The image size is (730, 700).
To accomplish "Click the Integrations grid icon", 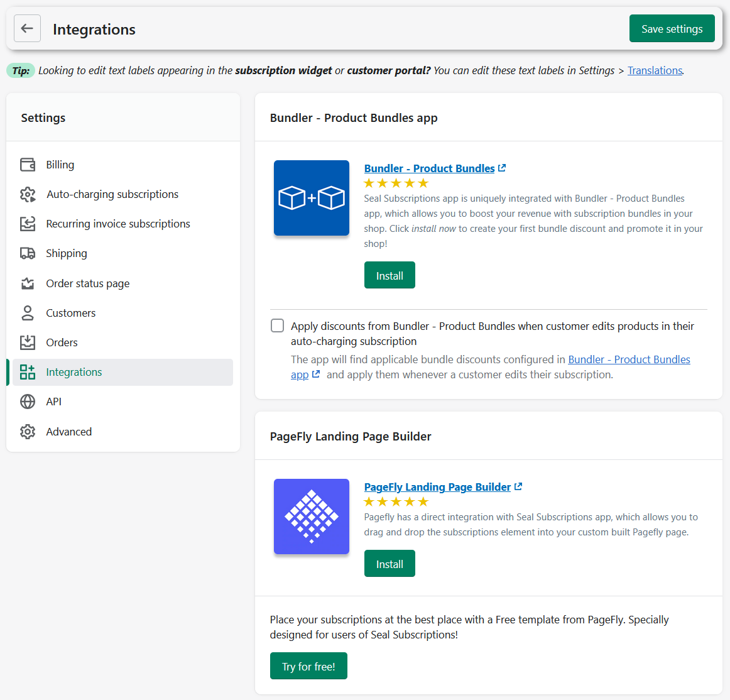I will (28, 372).
